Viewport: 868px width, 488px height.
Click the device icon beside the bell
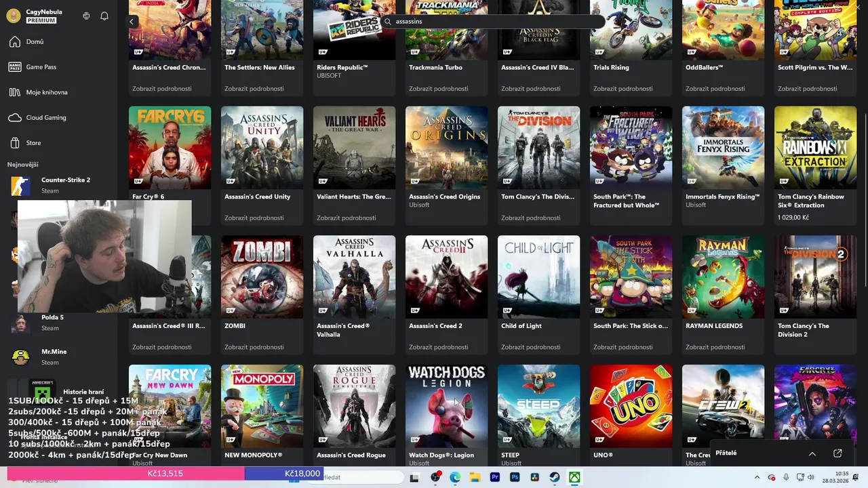click(86, 16)
